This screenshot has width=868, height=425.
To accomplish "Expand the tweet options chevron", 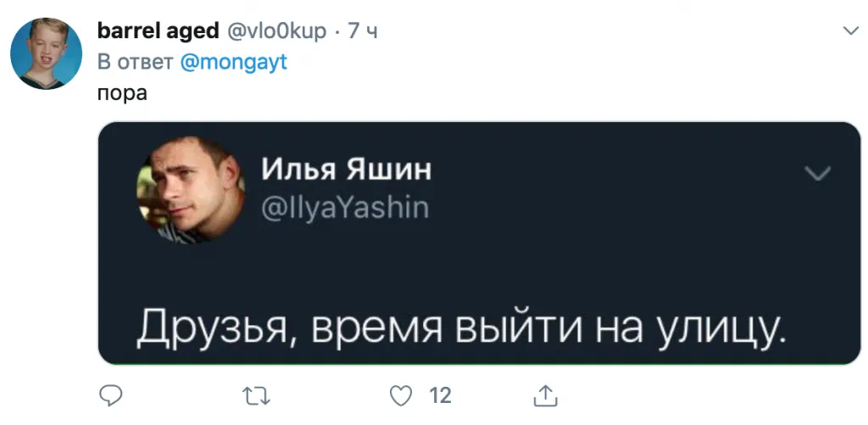I will (x=850, y=31).
